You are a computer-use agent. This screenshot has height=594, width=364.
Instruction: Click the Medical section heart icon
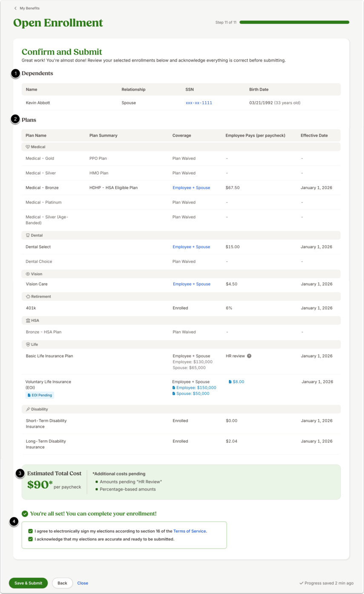(x=28, y=147)
